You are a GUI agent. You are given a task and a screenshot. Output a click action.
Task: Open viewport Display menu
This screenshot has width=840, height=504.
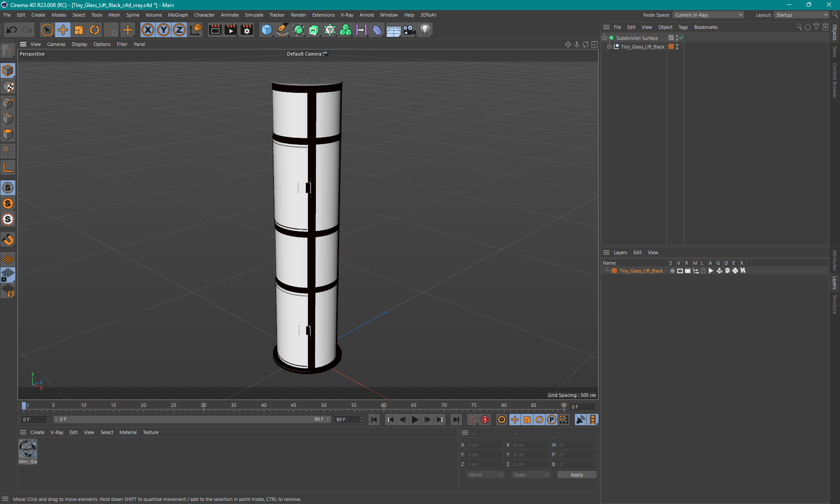tap(79, 44)
